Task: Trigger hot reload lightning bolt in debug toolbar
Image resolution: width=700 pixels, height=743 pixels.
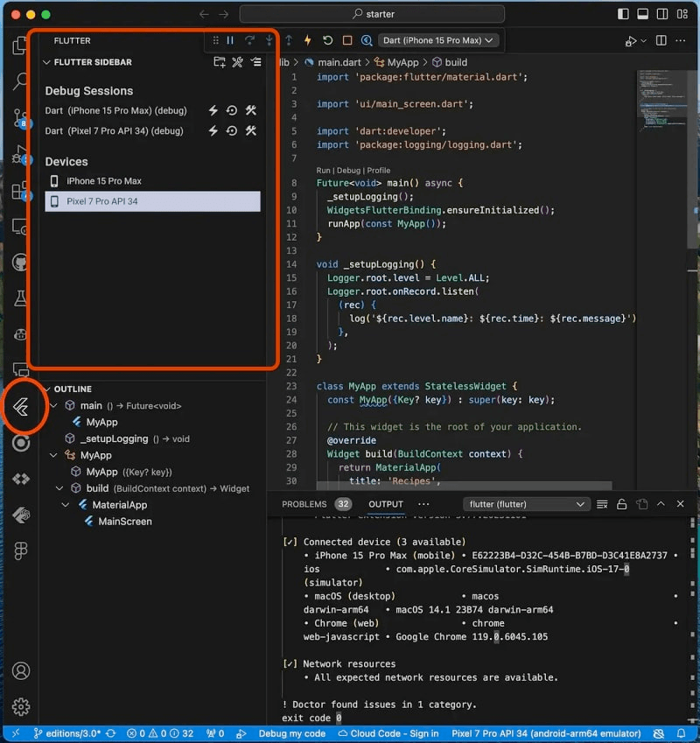Action: (307, 40)
